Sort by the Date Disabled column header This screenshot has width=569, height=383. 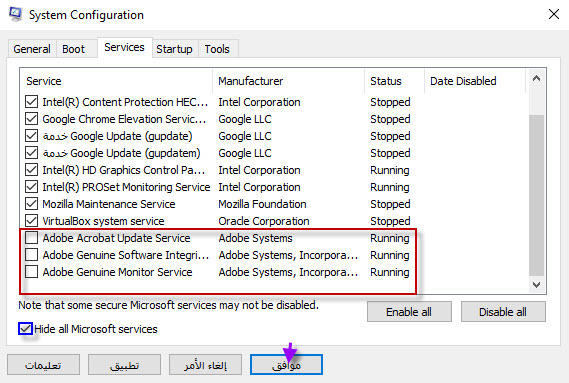pos(475,81)
